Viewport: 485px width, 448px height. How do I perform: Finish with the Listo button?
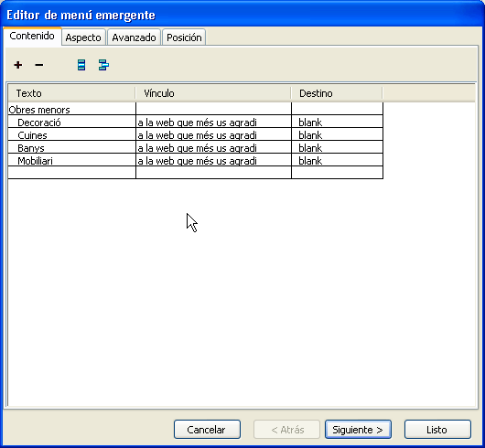click(x=437, y=430)
